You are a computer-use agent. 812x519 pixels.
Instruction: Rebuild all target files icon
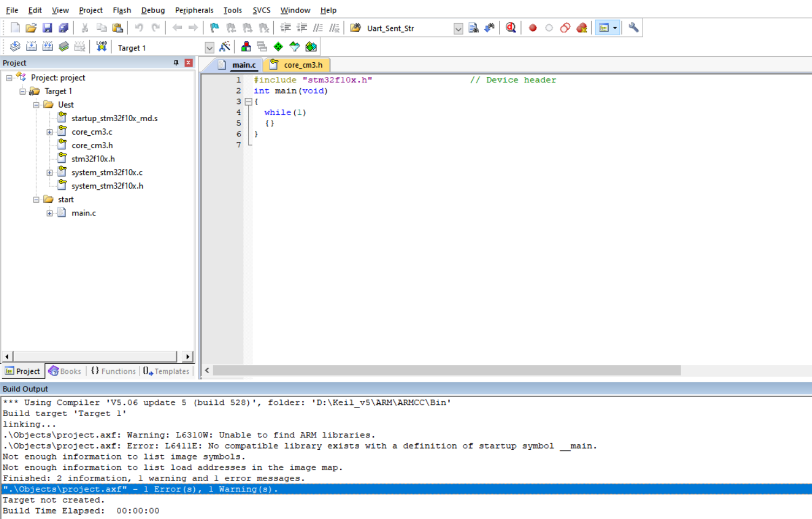point(48,47)
